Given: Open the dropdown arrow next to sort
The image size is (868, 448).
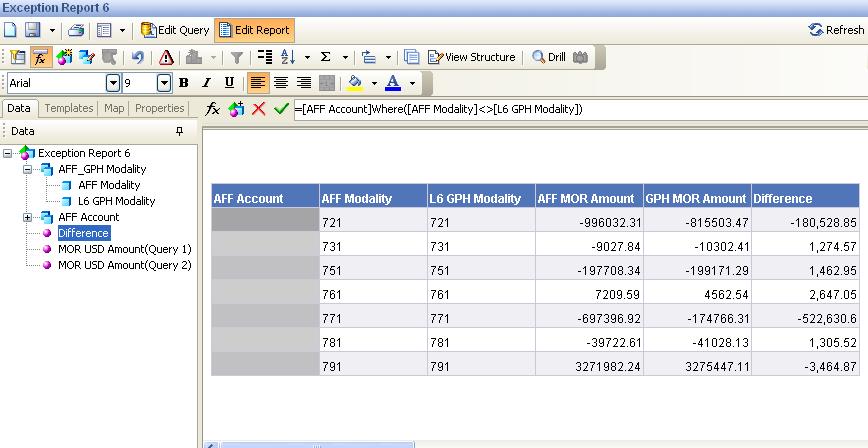Looking at the screenshot, I should tap(307, 58).
